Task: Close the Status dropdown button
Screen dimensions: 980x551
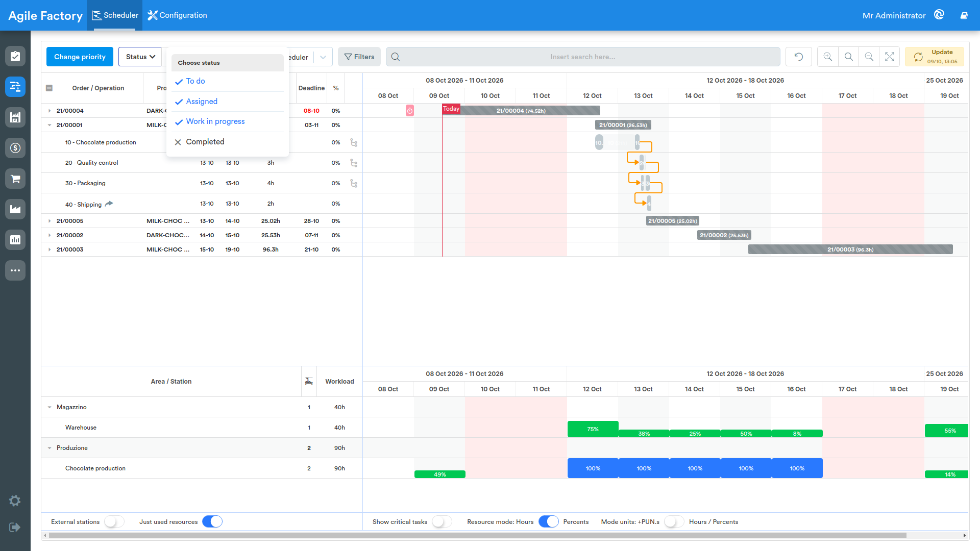Action: (140, 57)
